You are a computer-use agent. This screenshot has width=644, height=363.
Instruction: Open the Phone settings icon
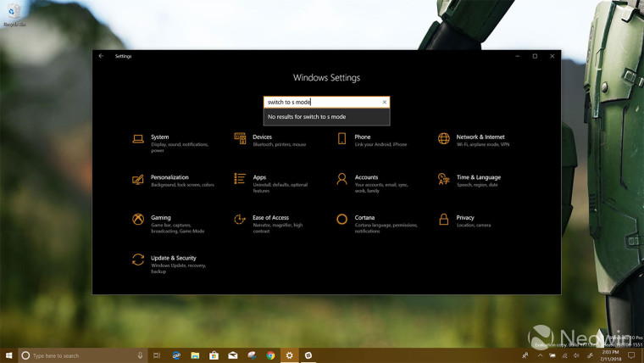341,138
